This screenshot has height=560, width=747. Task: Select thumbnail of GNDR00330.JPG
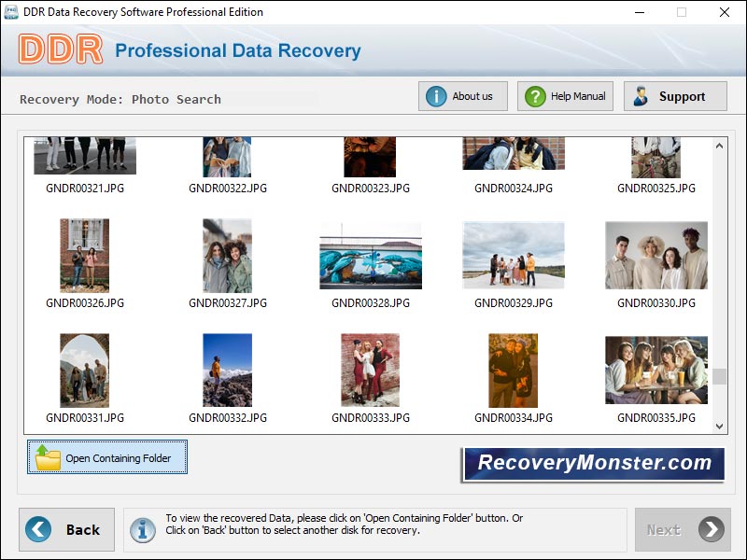point(656,255)
